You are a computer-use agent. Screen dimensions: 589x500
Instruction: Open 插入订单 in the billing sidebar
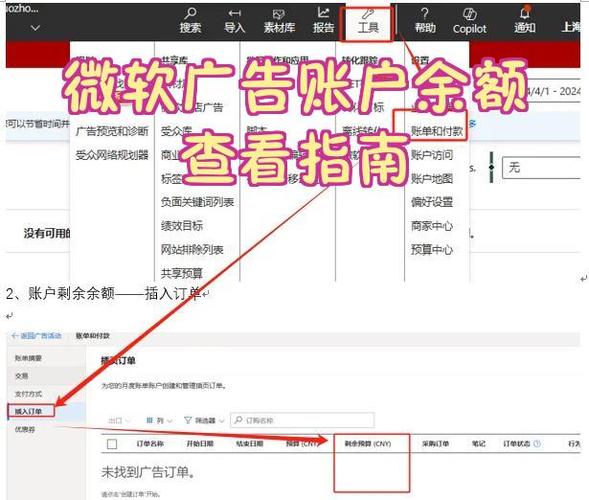[x=28, y=411]
